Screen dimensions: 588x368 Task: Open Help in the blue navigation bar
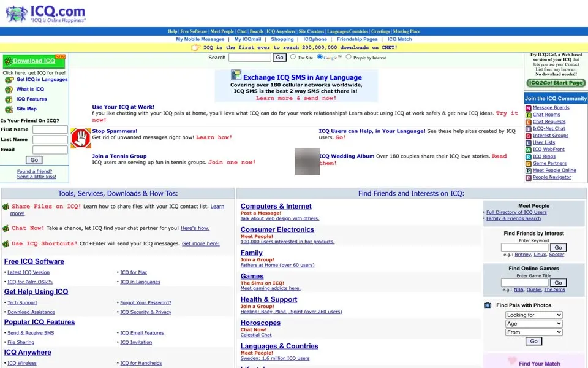click(x=173, y=31)
